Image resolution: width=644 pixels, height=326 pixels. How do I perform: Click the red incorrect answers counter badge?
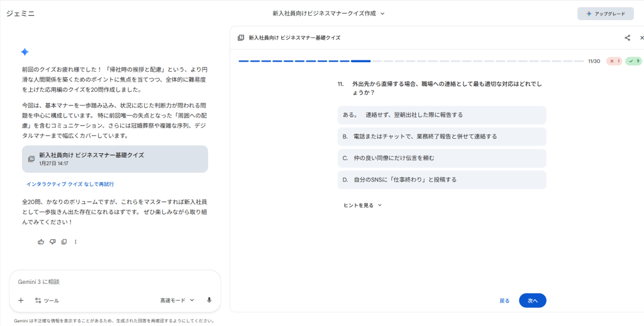pos(614,62)
